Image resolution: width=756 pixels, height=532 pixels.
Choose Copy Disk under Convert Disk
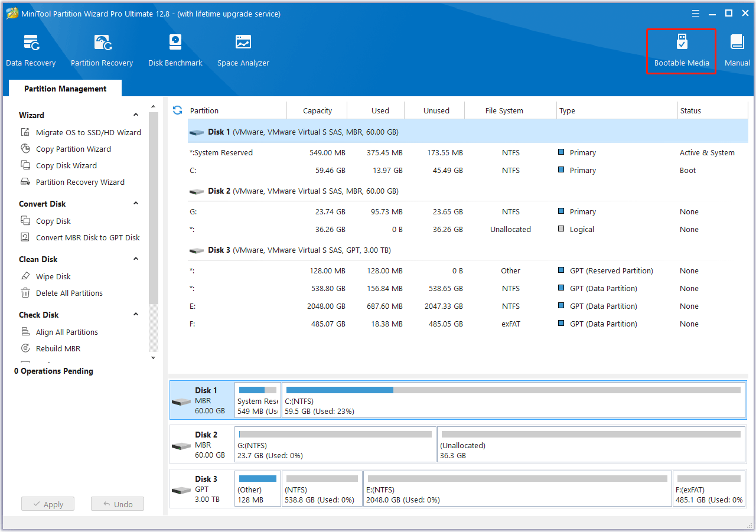[46, 221]
